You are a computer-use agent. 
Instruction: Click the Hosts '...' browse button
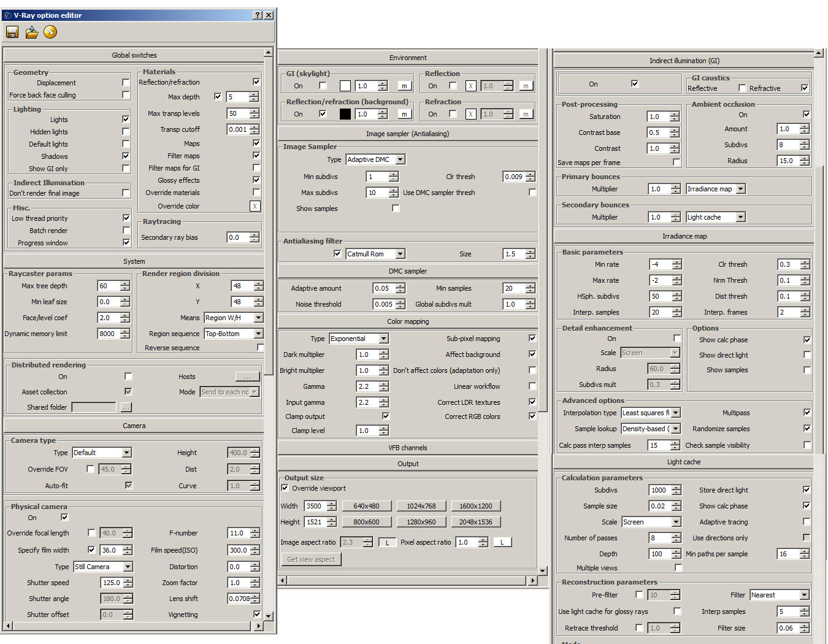click(248, 377)
